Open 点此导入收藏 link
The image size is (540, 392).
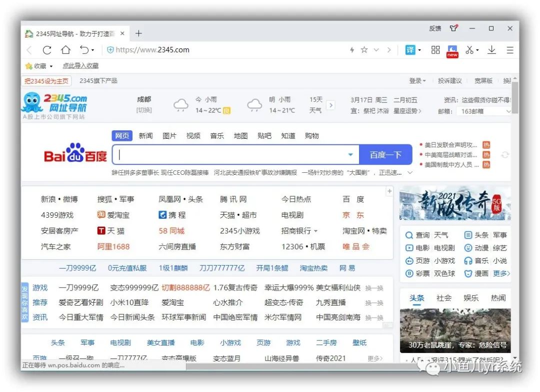pyautogui.click(x=80, y=66)
